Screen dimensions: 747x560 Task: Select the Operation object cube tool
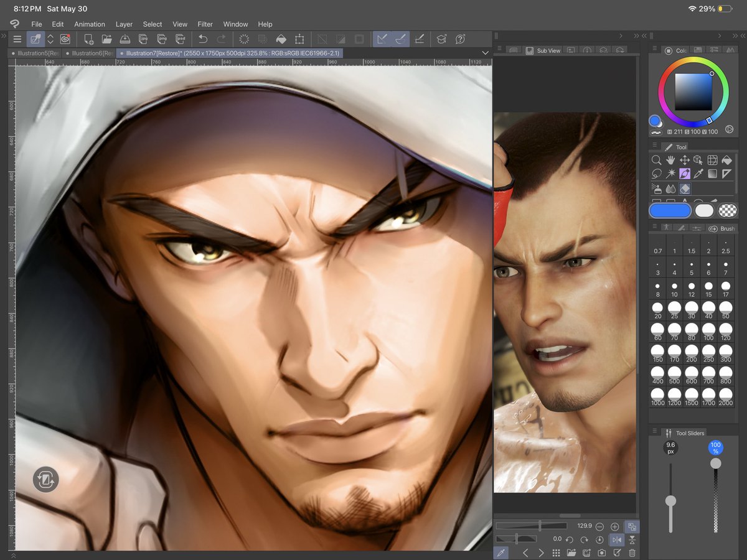pyautogui.click(x=698, y=161)
